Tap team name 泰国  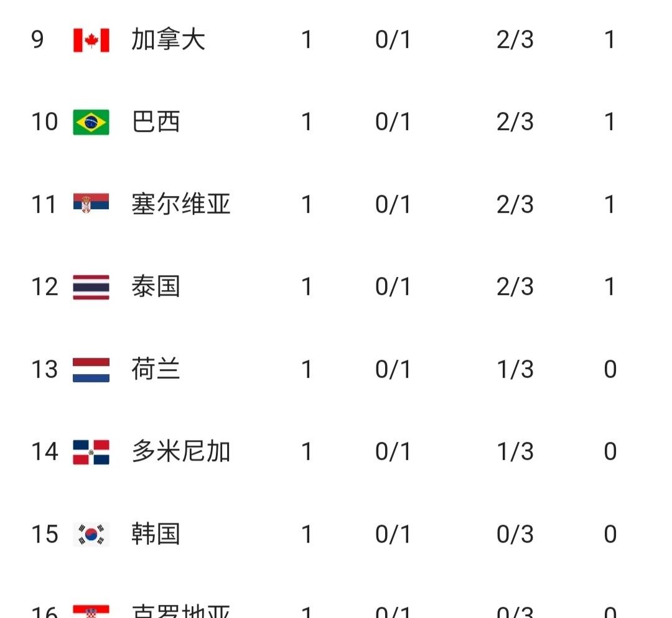pos(156,287)
